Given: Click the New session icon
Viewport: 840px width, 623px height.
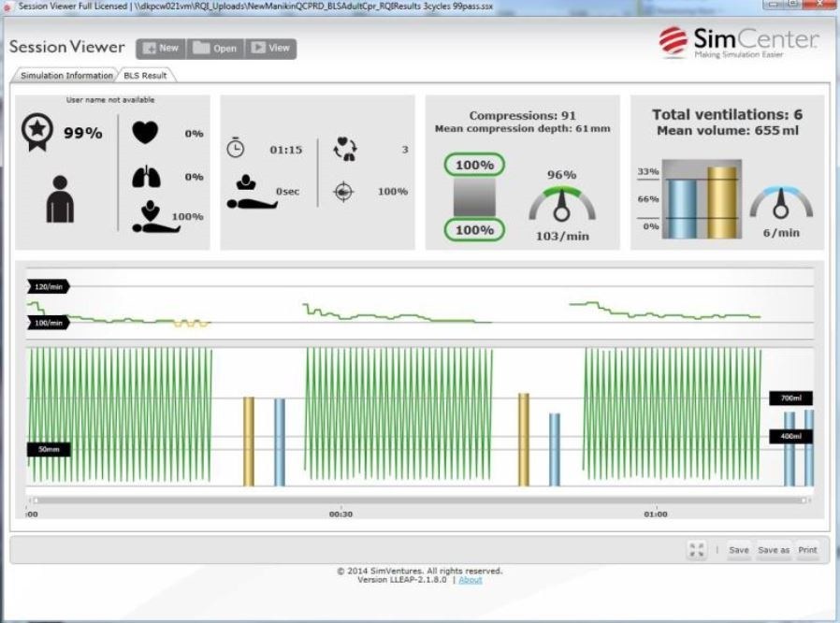Looking at the screenshot, I should 149,47.
